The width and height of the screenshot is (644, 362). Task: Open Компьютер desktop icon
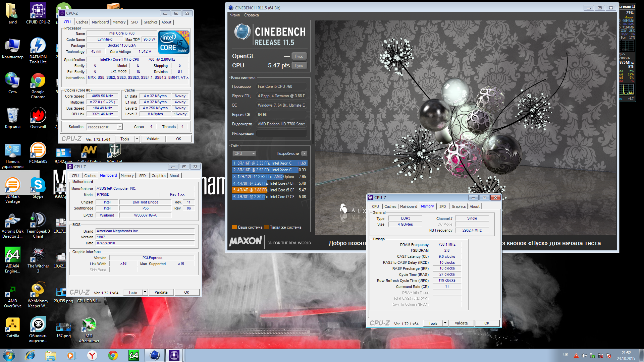click(12, 48)
